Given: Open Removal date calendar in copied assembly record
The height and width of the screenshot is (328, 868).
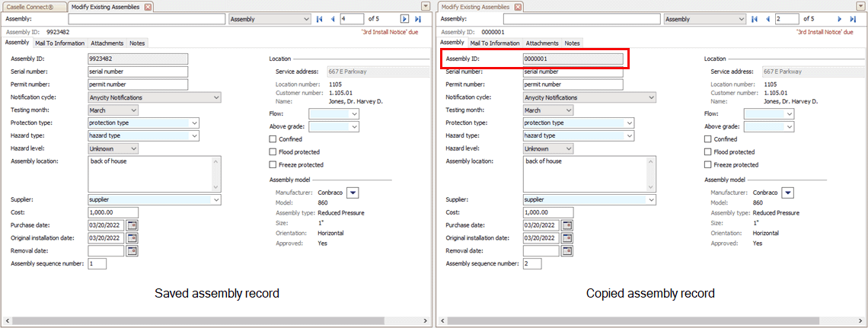Looking at the screenshot, I should click(566, 250).
